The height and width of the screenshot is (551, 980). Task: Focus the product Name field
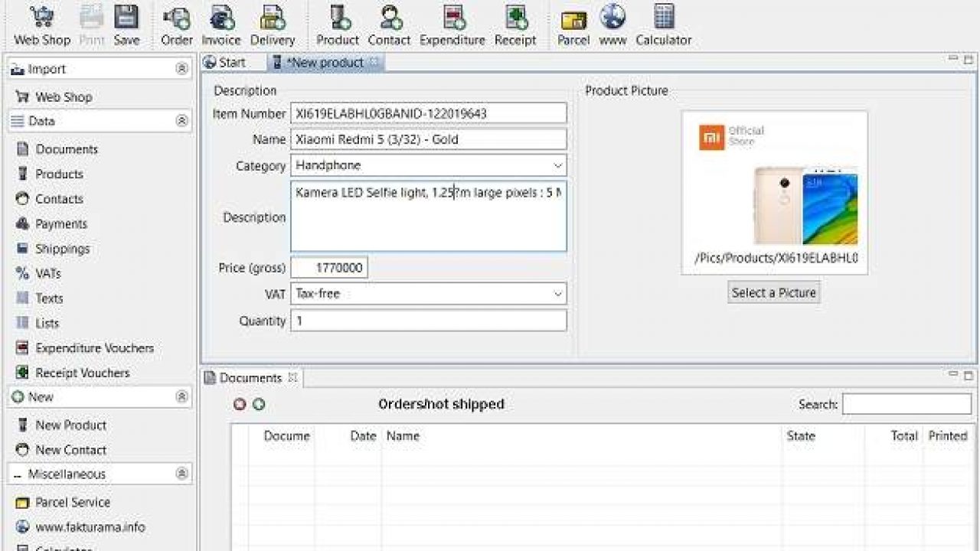coord(429,139)
